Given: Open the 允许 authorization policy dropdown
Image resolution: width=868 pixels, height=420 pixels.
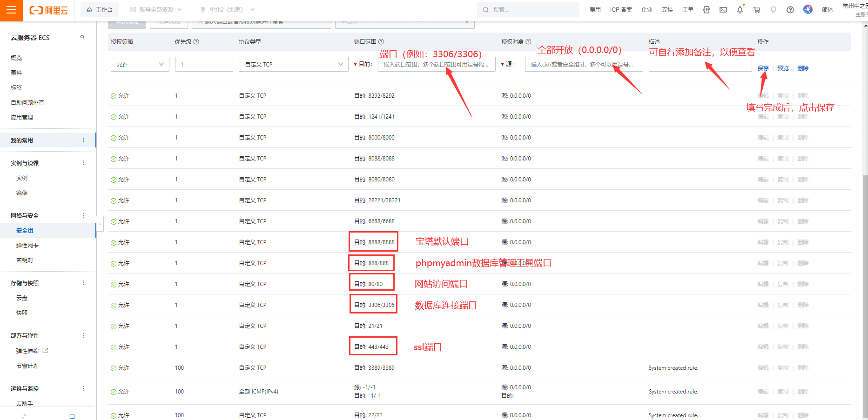Looking at the screenshot, I should pos(140,64).
